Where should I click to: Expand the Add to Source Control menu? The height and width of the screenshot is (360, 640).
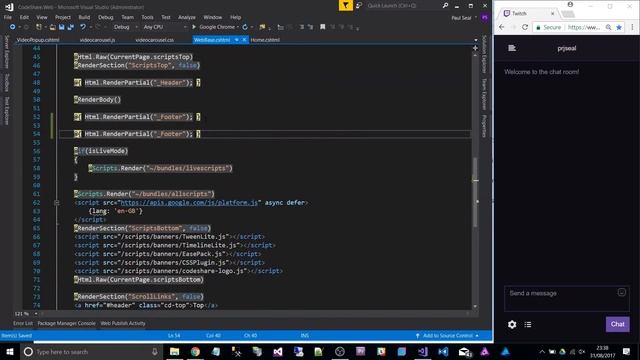(x=448, y=336)
